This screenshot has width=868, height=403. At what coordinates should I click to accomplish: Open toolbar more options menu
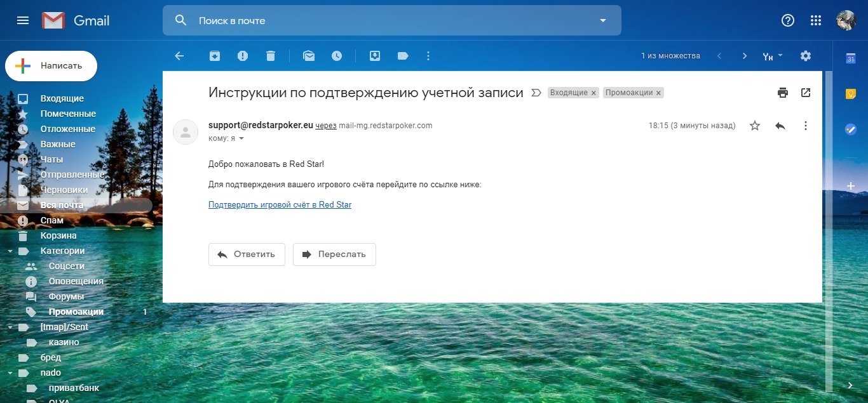pos(428,56)
